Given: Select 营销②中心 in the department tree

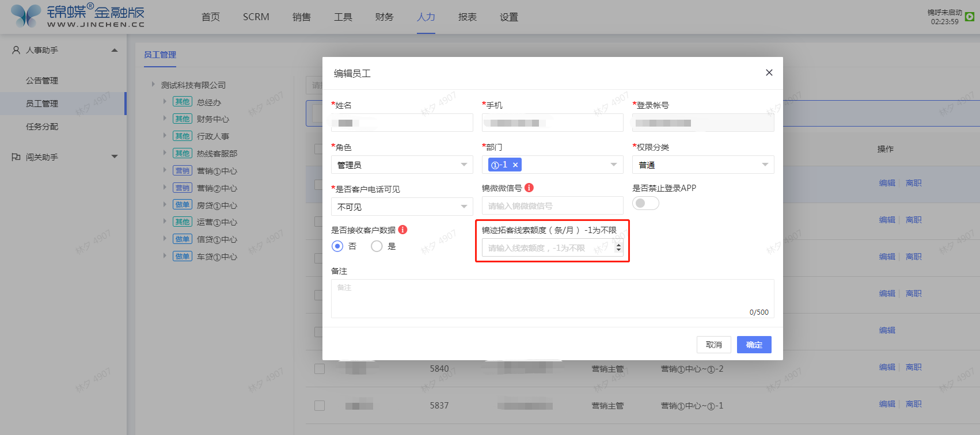Looking at the screenshot, I should [x=217, y=188].
